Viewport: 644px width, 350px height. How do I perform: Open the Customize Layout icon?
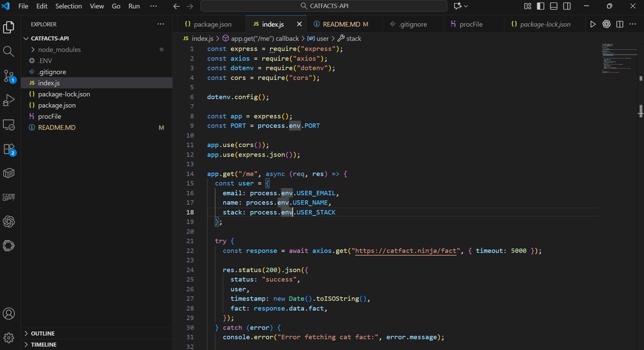pyautogui.click(x=528, y=6)
